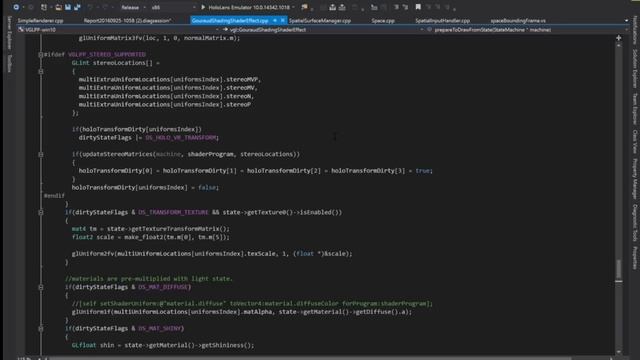Open the Solution Explorer side panel
The image size is (640, 360).
click(x=635, y=69)
